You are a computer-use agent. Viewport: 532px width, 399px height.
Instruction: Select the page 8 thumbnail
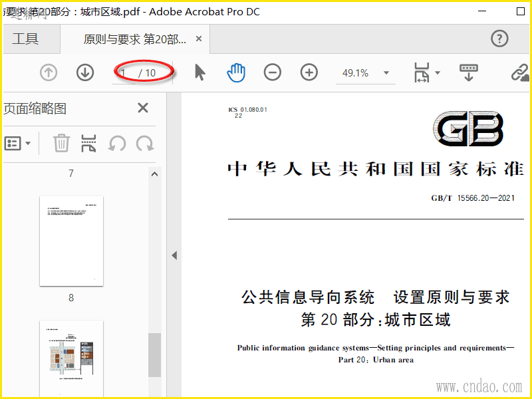click(x=71, y=241)
